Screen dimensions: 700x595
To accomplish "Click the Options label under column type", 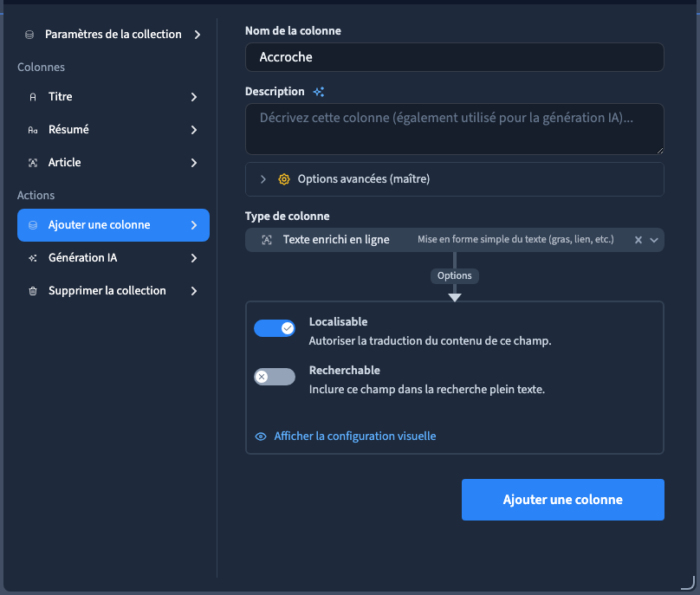I will click(x=455, y=276).
